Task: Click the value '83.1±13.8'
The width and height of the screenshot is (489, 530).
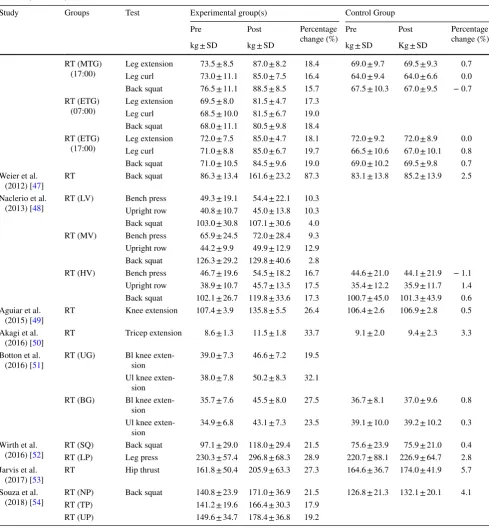Action: tap(370, 176)
